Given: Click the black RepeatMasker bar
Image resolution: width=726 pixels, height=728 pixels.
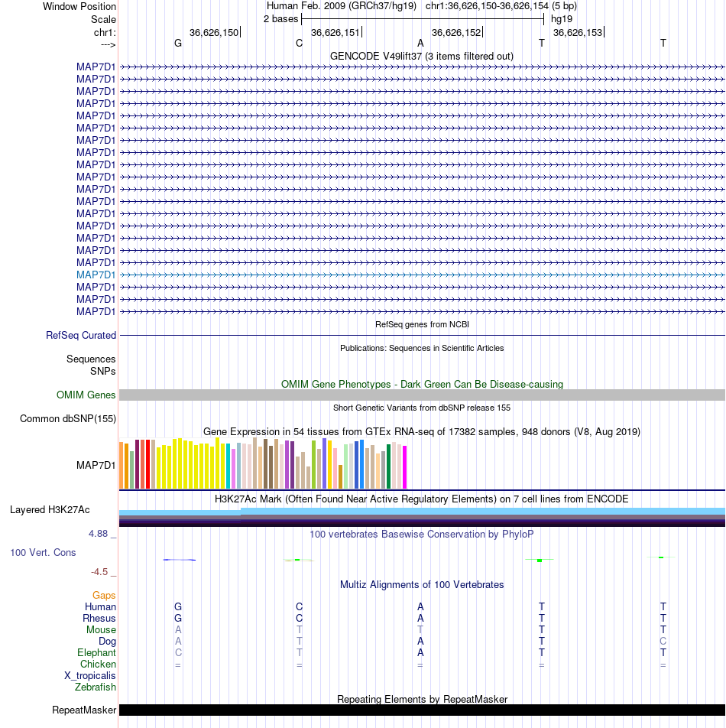Looking at the screenshot, I should point(422,710).
